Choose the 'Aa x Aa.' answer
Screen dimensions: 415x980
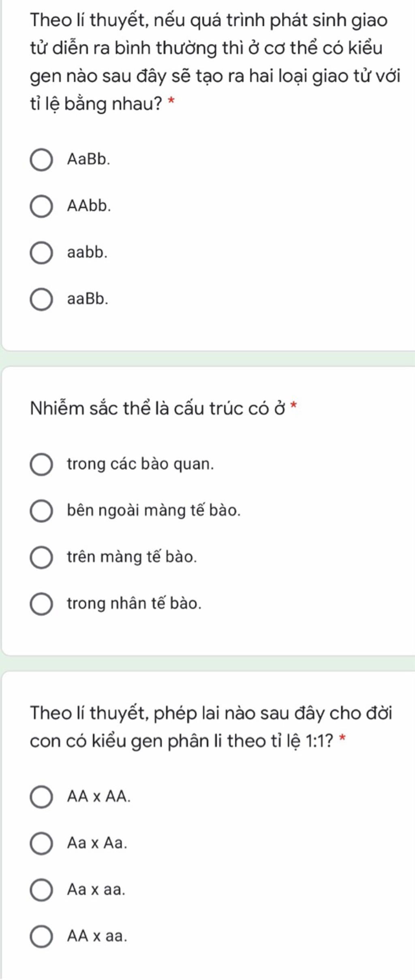pyautogui.click(x=41, y=843)
